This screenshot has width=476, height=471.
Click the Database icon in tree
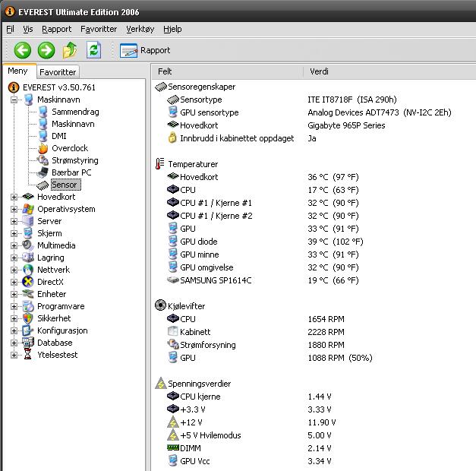(x=28, y=343)
